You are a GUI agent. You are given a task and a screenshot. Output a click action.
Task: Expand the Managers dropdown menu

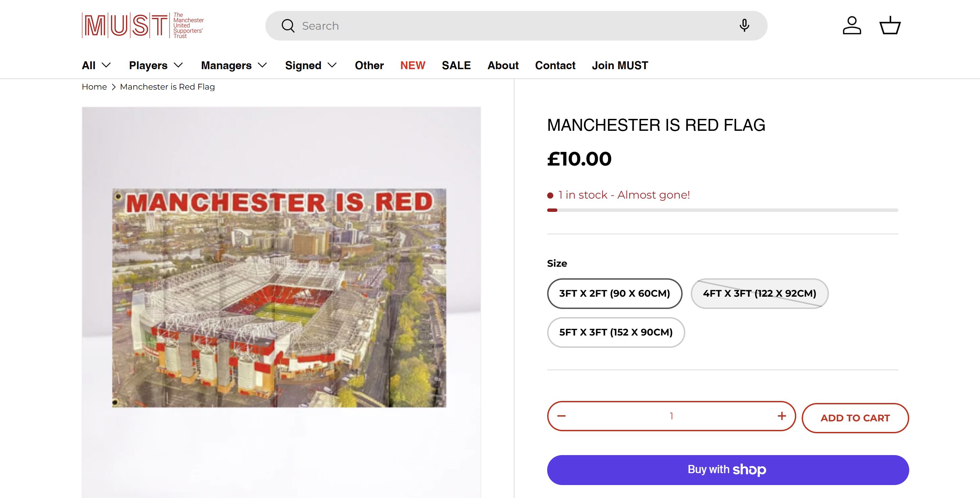click(x=233, y=65)
